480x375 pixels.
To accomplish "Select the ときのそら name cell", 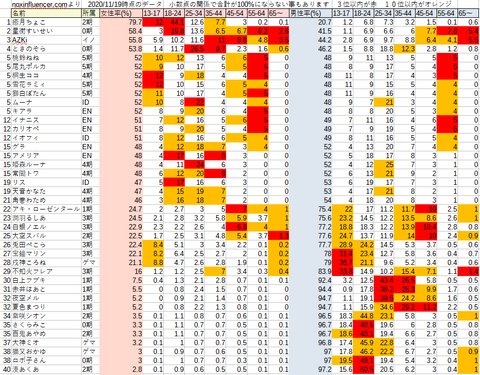I will tap(47, 49).
